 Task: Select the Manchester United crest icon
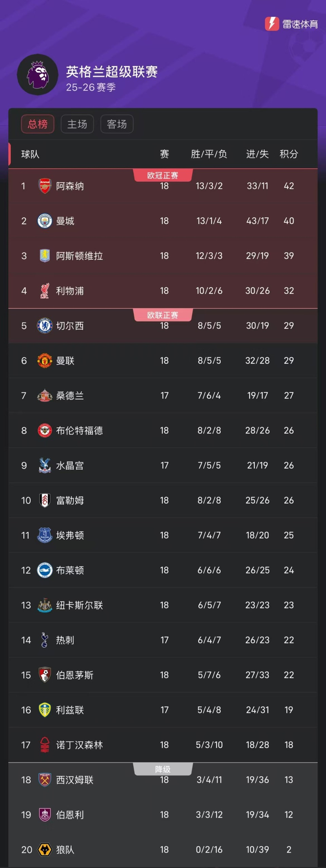point(44,360)
